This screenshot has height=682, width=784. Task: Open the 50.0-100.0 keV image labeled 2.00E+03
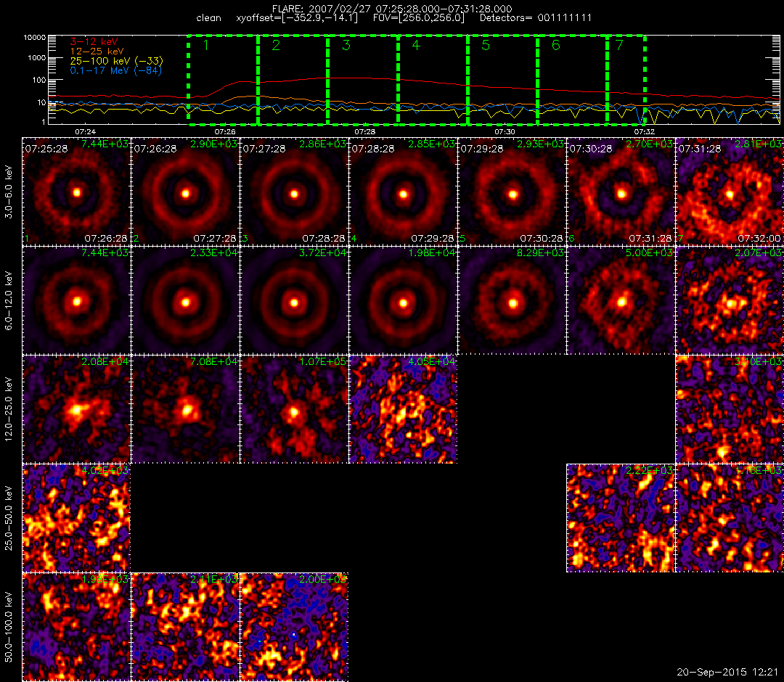tap(294, 627)
